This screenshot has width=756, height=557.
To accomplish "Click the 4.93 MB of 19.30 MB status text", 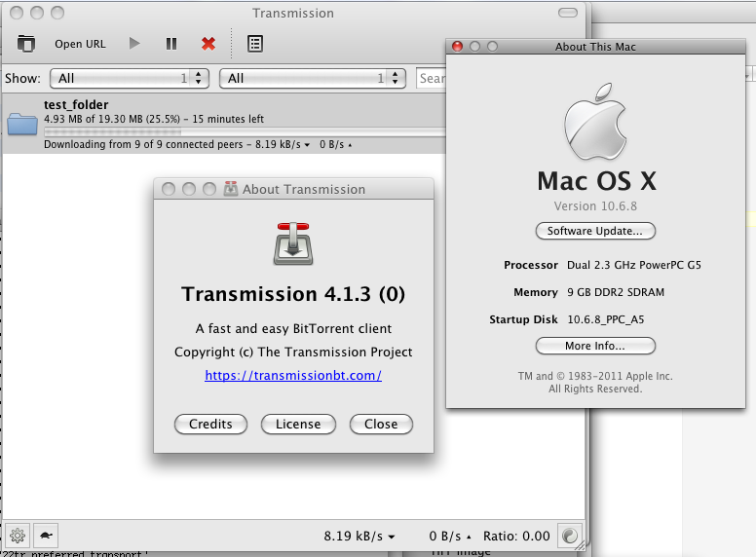I will click(x=154, y=119).
